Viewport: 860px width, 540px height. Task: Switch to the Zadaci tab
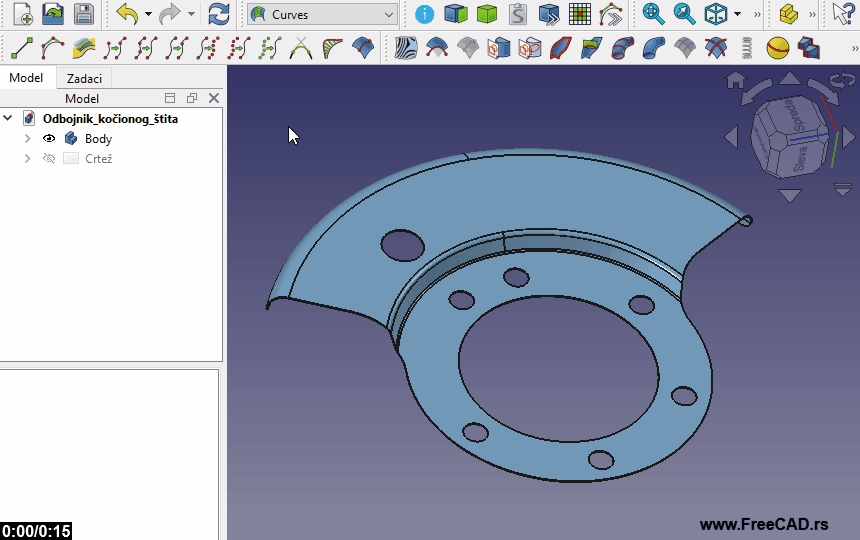coord(84,78)
